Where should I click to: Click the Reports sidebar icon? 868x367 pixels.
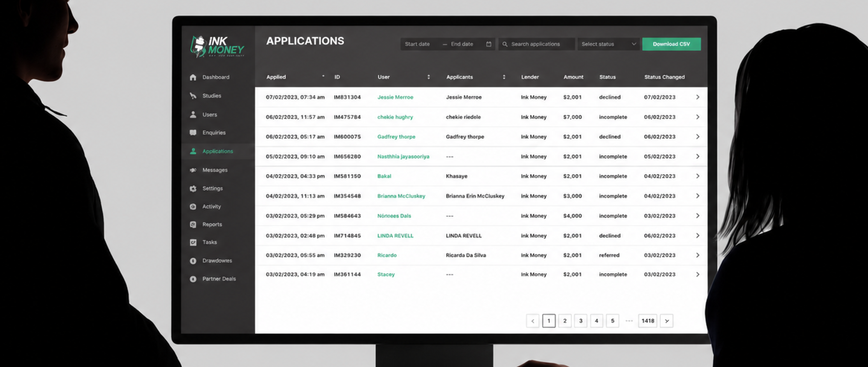point(193,224)
